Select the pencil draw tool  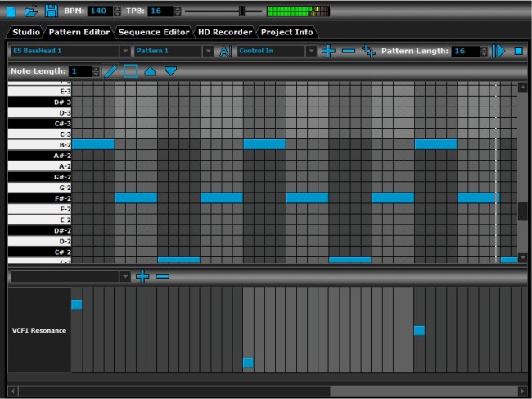pos(111,72)
